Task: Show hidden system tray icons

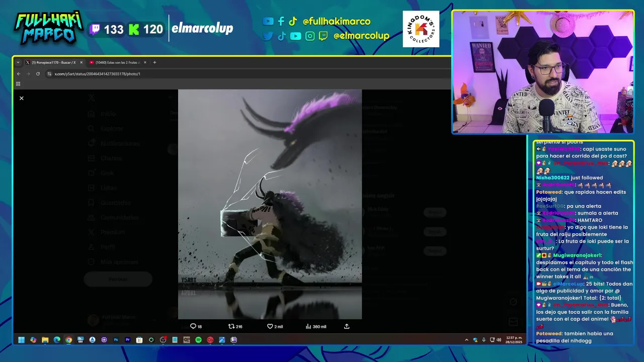Action: (466, 340)
